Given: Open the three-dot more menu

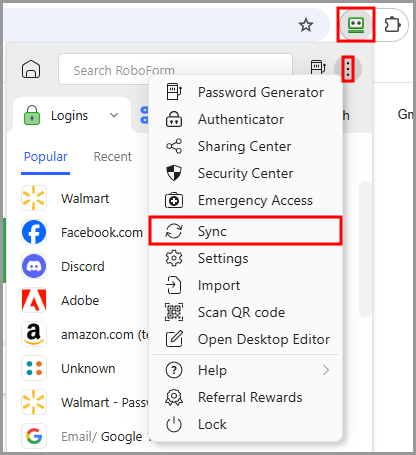Looking at the screenshot, I should click(348, 69).
